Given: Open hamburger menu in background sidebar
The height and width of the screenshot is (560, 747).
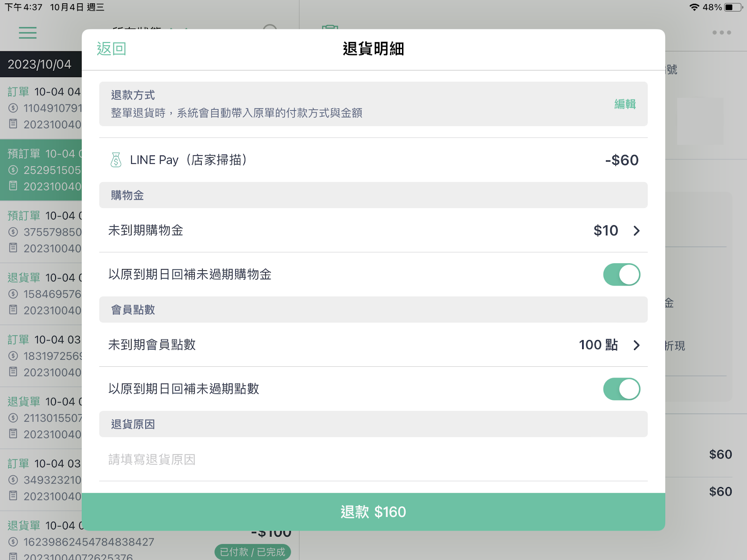Looking at the screenshot, I should (28, 33).
